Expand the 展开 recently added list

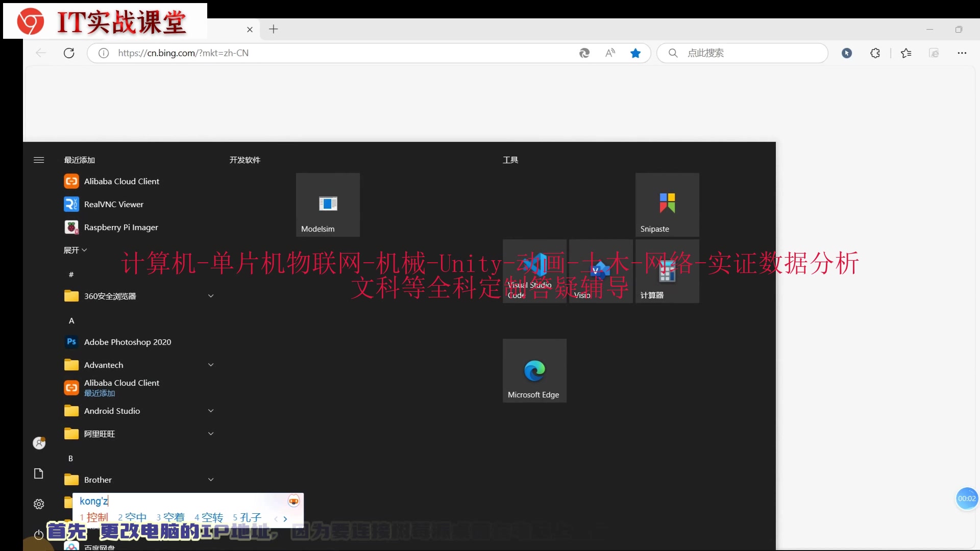76,250
